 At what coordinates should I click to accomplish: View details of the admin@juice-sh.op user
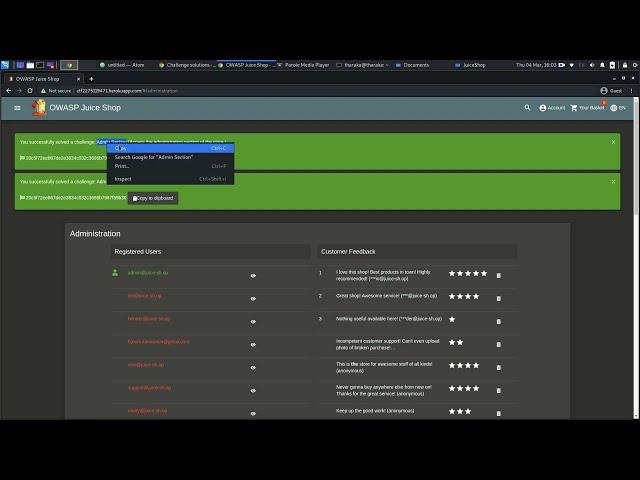point(253,276)
